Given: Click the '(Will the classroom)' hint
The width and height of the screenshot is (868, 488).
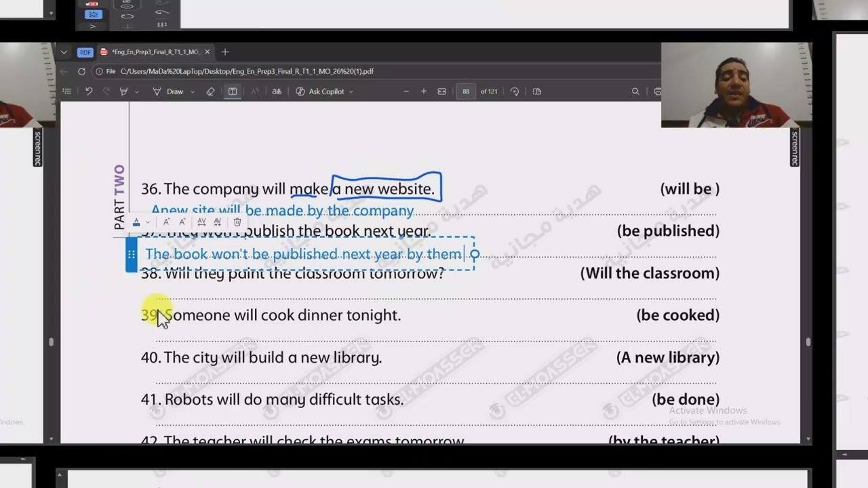Looking at the screenshot, I should click(650, 273).
